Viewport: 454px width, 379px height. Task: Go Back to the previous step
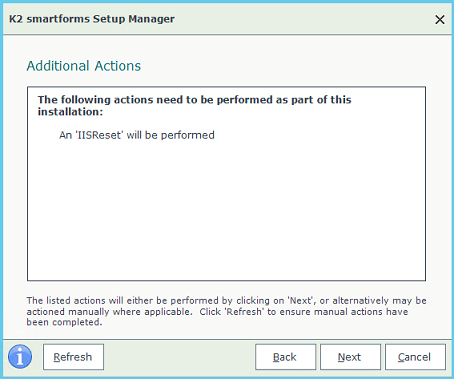(x=285, y=357)
